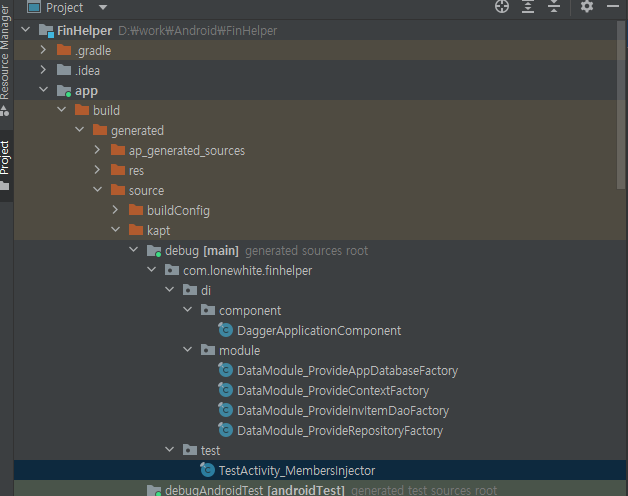This screenshot has width=628, height=496.
Task: Expand the ap_generated_sources folder chevron
Action: (97, 150)
